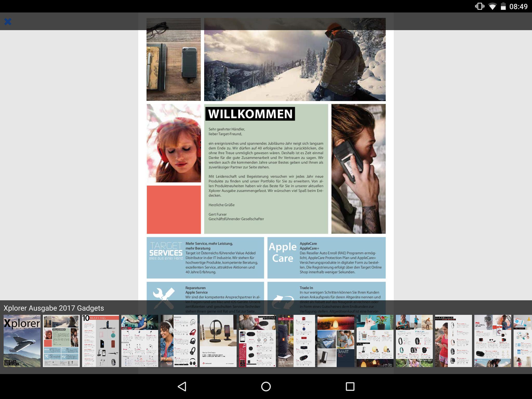Select the goat and lamps page thumbnail
Image resolution: width=532 pixels, height=399 pixels.
click(x=375, y=341)
